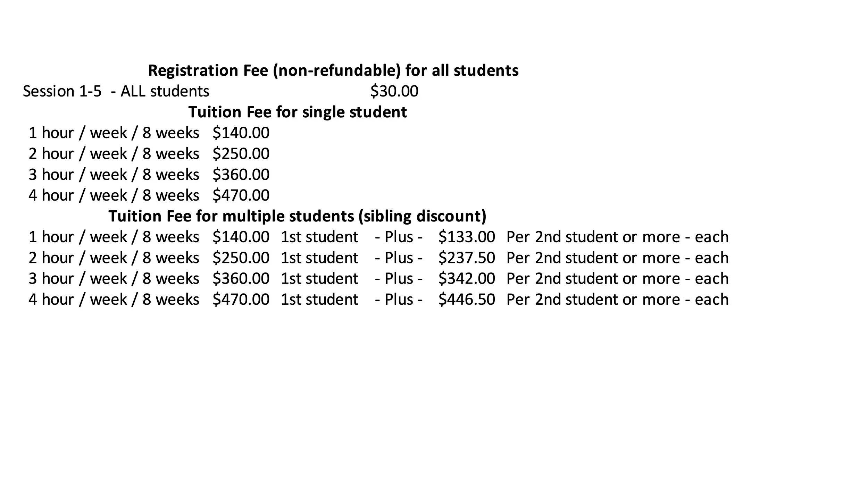Click Tuition Fee for single student heading
Screen dimensions: 868x488
[x=298, y=112]
